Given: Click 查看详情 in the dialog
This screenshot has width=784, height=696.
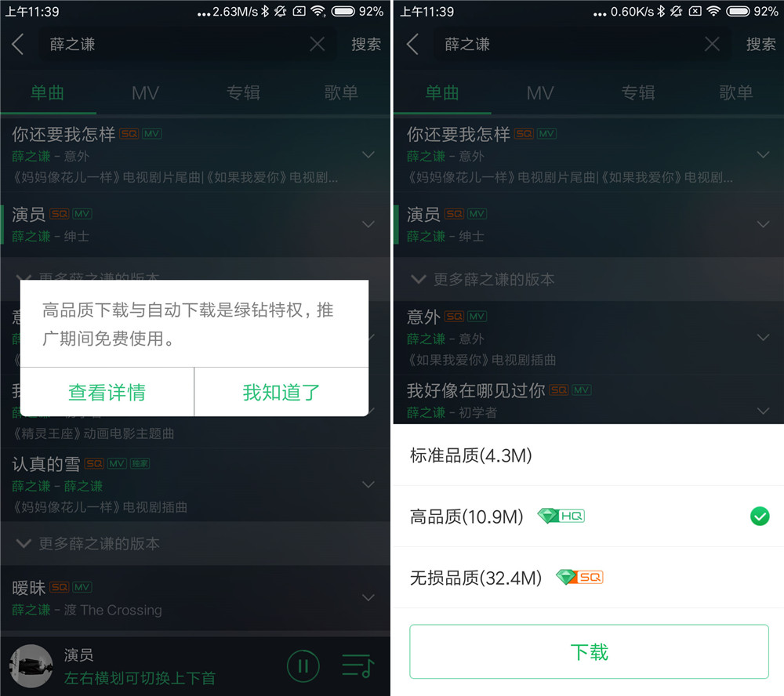Looking at the screenshot, I should [x=107, y=393].
